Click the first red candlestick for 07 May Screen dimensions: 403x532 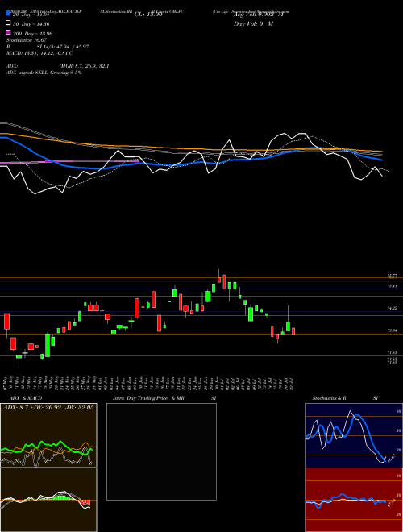point(6,323)
